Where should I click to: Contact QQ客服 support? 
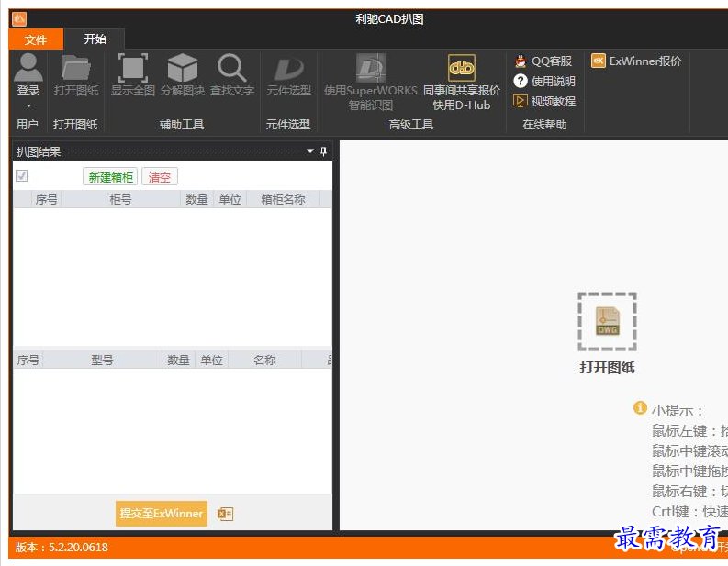pos(543,61)
